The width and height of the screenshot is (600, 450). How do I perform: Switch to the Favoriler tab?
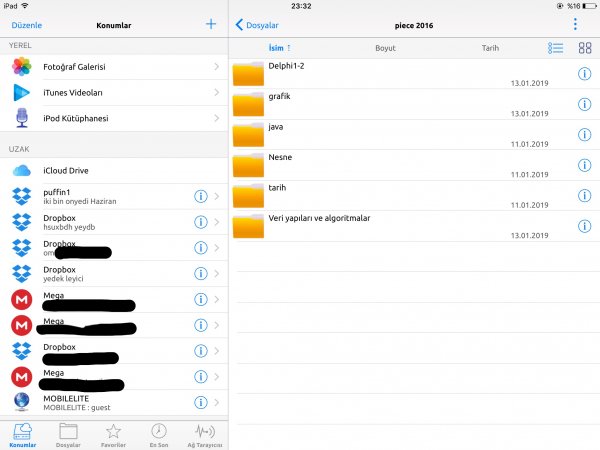(x=113, y=434)
